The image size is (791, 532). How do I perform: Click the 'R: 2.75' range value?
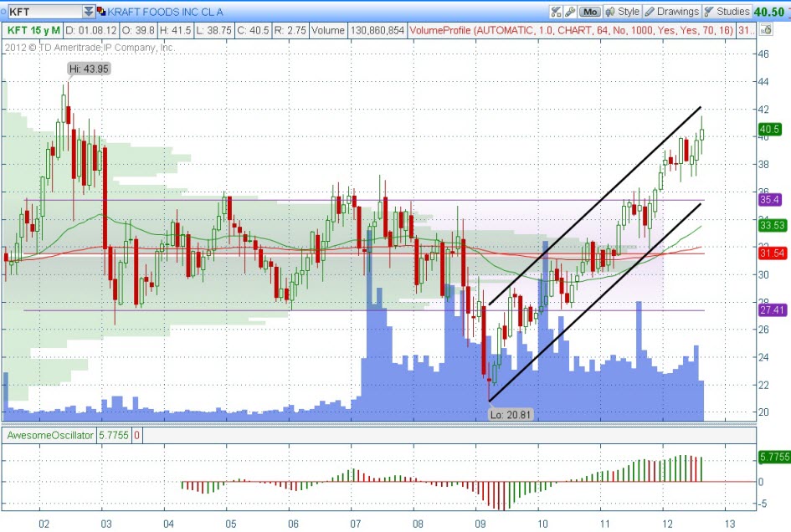pyautogui.click(x=290, y=30)
